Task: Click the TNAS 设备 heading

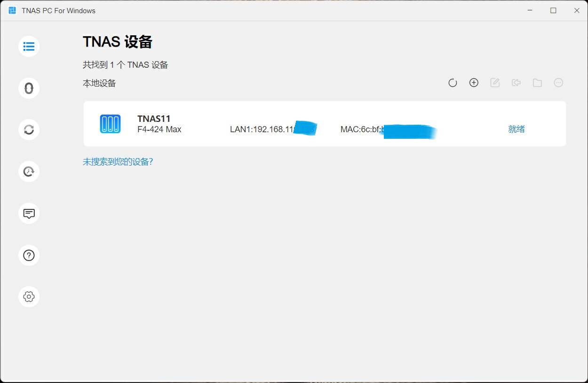Action: coord(118,42)
